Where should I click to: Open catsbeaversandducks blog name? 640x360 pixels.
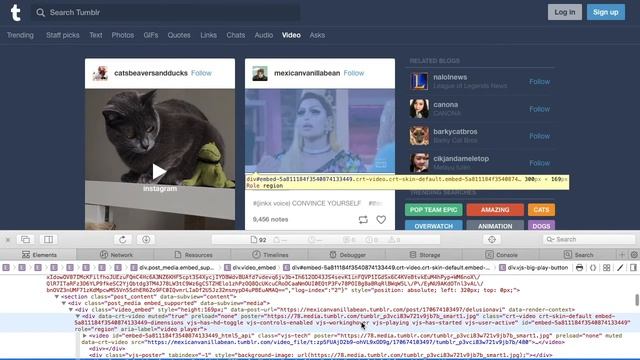(151, 73)
